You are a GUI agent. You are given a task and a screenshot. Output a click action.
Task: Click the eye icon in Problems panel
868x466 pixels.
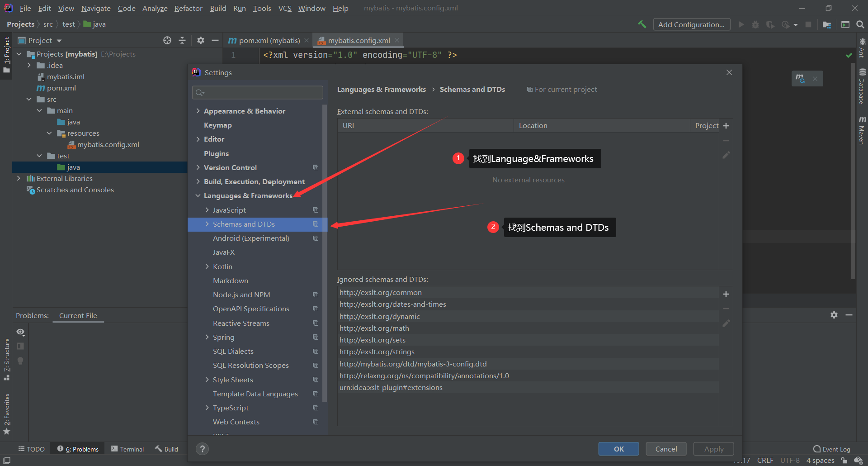21,332
